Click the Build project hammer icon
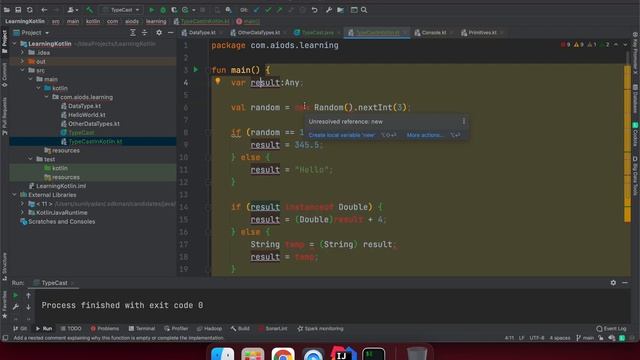 (89, 10)
